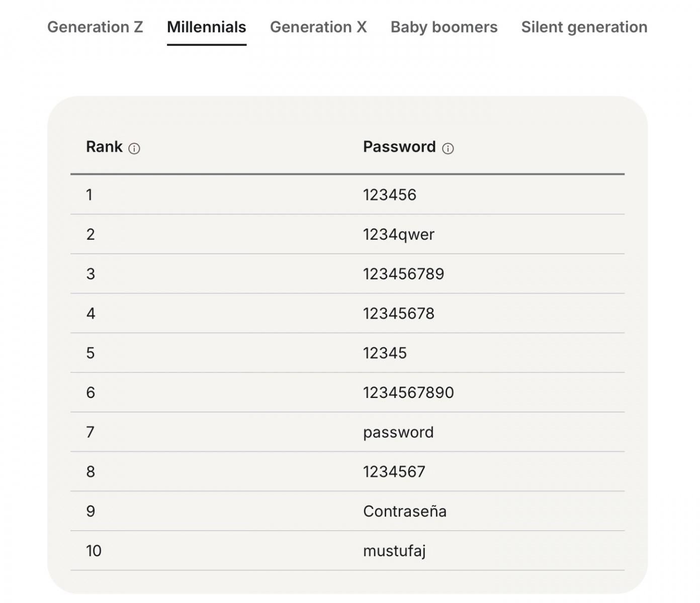This screenshot has height=603, width=700.
Task: Select the Millennials tab
Action: pyautogui.click(x=206, y=27)
